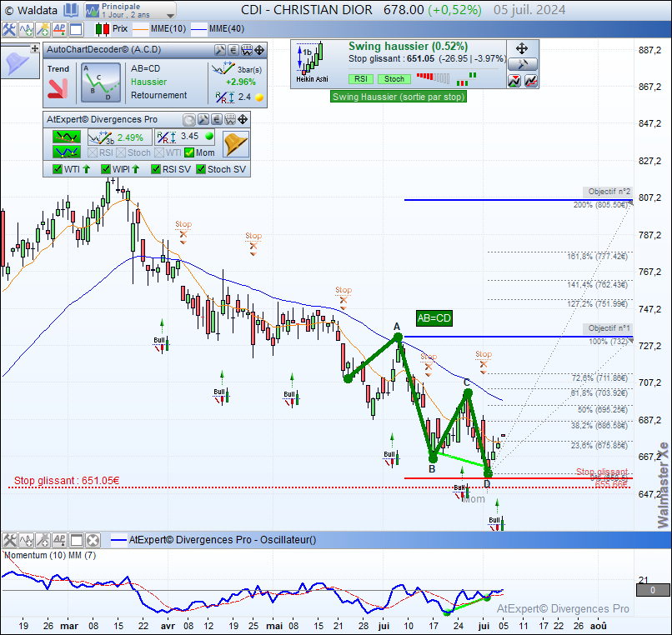Image resolution: width=672 pixels, height=635 pixels.
Task: Click the risk/reward 2.4 indicator
Action: point(239,97)
